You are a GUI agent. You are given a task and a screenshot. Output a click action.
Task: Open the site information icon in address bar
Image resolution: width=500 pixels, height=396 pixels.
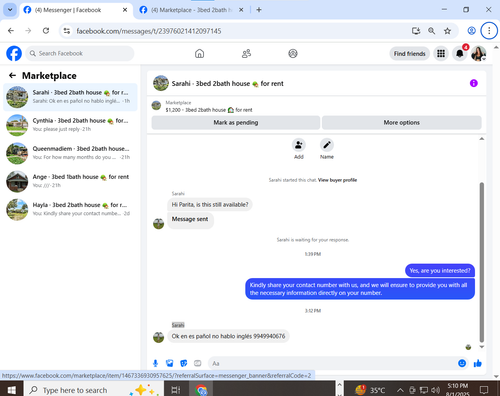67,31
